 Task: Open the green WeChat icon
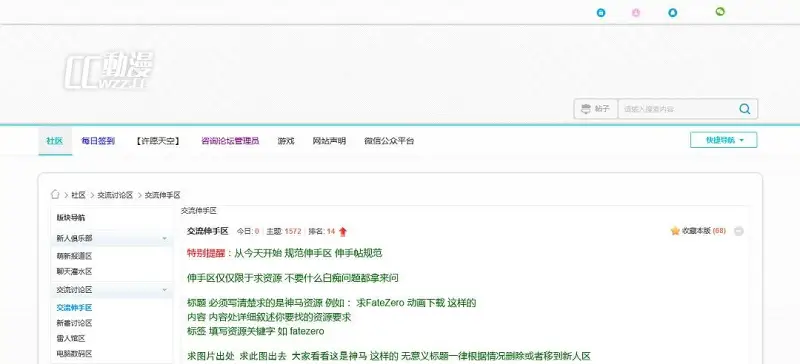(x=720, y=11)
